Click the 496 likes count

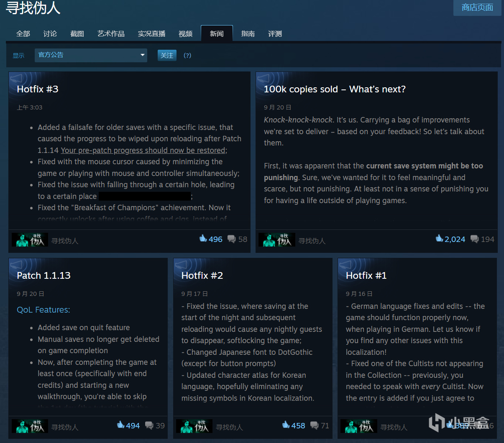click(x=215, y=239)
